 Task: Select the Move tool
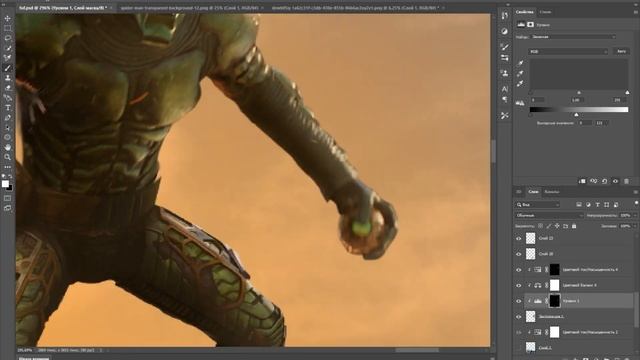[7, 19]
